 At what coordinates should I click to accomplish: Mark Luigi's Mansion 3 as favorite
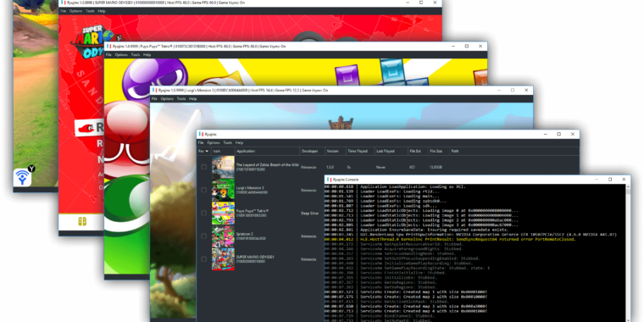tap(203, 190)
